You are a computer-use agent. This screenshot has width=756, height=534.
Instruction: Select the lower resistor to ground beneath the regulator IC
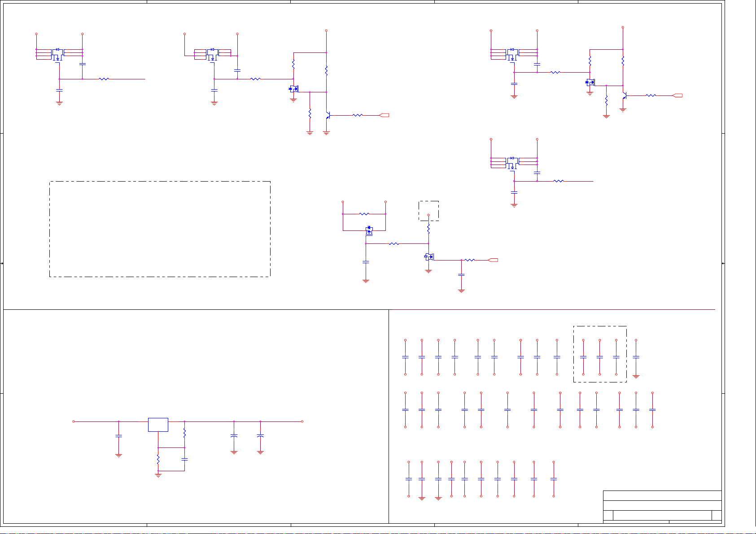pyautogui.click(x=158, y=460)
